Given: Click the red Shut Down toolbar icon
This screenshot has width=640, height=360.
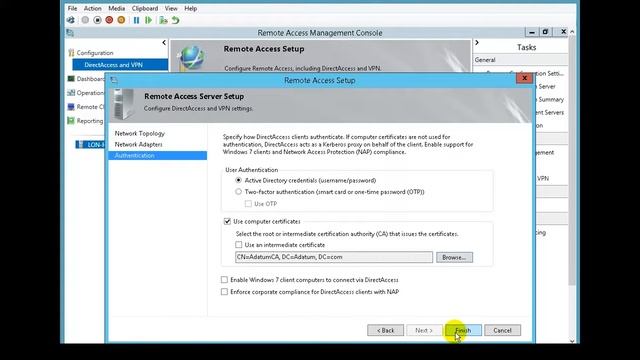Looking at the screenshot, I should click(x=109, y=20).
